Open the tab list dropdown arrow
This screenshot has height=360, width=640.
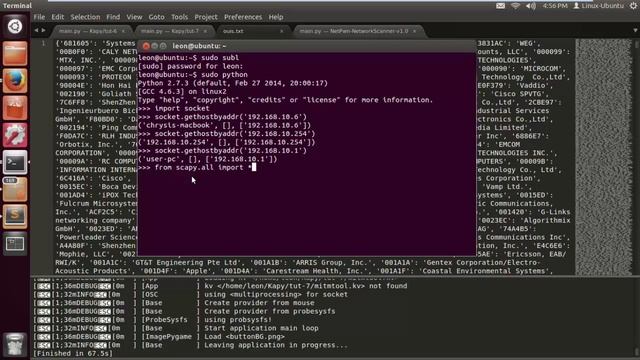coord(635,31)
